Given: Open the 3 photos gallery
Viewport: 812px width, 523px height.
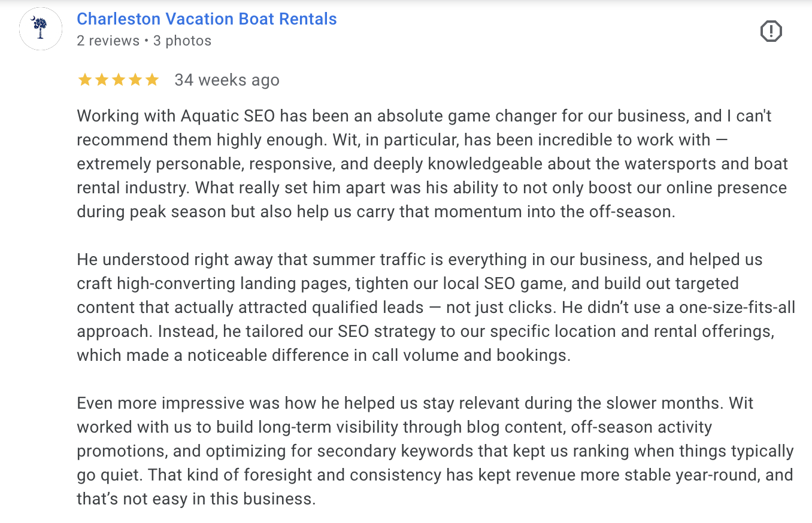Looking at the screenshot, I should coord(181,41).
